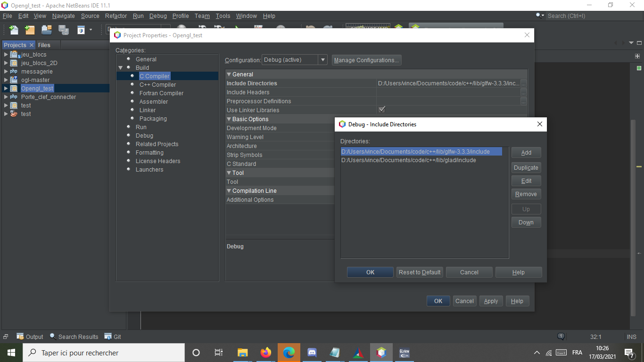This screenshot has width=644, height=362.
Task: Click OK in Include Directories dialog
Action: tap(370, 272)
